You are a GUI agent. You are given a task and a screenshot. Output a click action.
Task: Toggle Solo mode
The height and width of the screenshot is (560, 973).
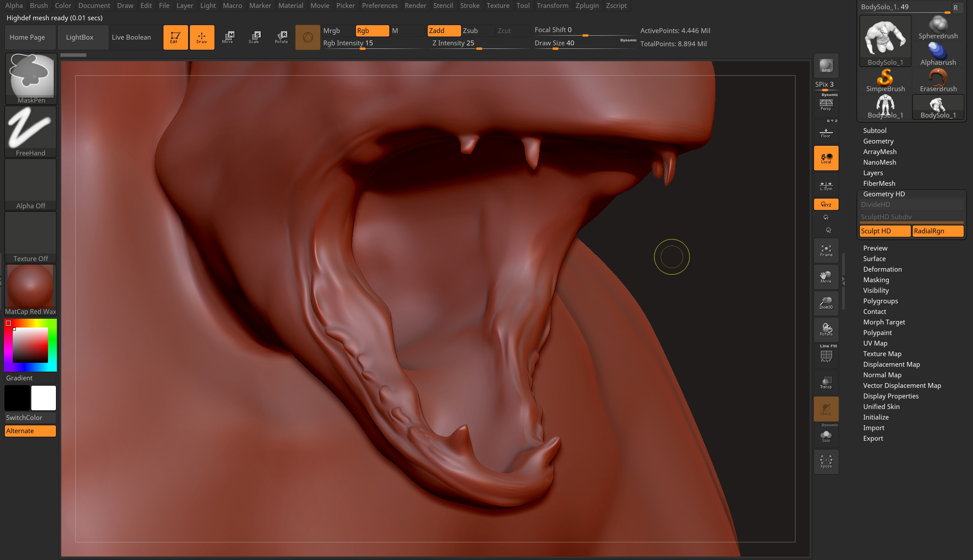point(826,435)
